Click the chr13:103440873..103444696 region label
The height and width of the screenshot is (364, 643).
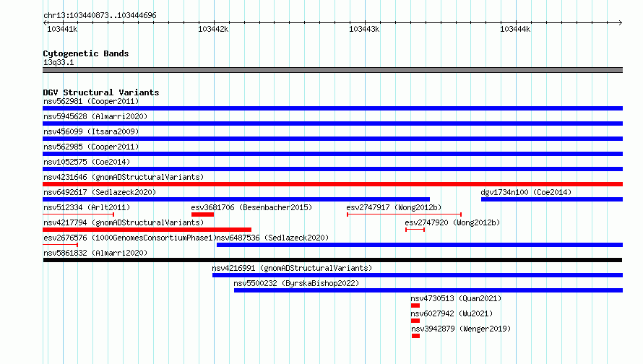pos(100,15)
